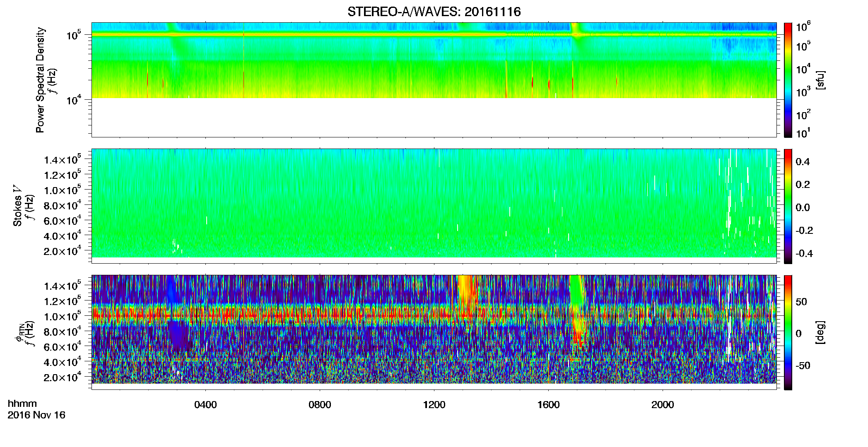Click the Power Spectral Density axis label

coord(40,80)
